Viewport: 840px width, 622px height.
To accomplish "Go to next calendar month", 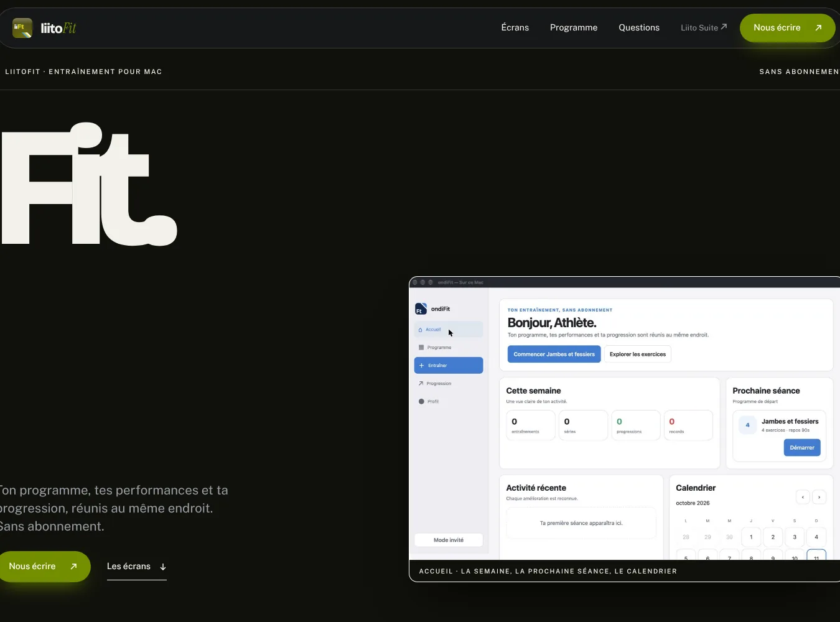I will [819, 497].
